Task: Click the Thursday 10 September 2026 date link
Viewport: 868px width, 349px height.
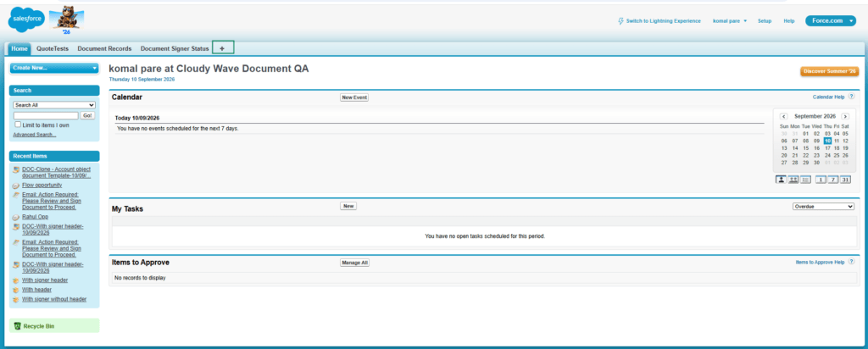Action: tap(142, 80)
